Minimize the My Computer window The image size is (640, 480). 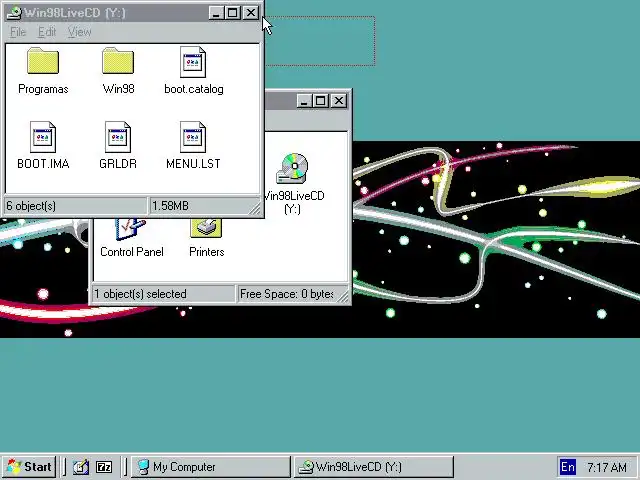[x=304, y=100]
